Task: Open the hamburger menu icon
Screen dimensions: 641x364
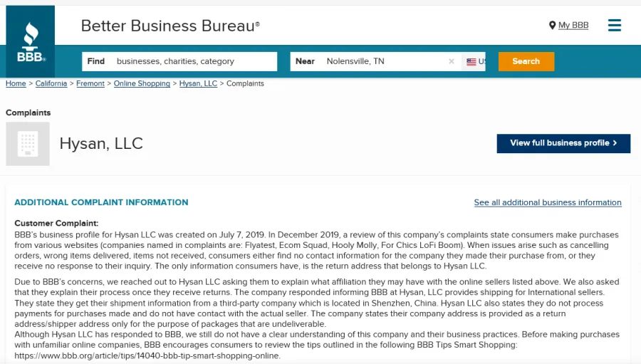Action: coord(614,26)
